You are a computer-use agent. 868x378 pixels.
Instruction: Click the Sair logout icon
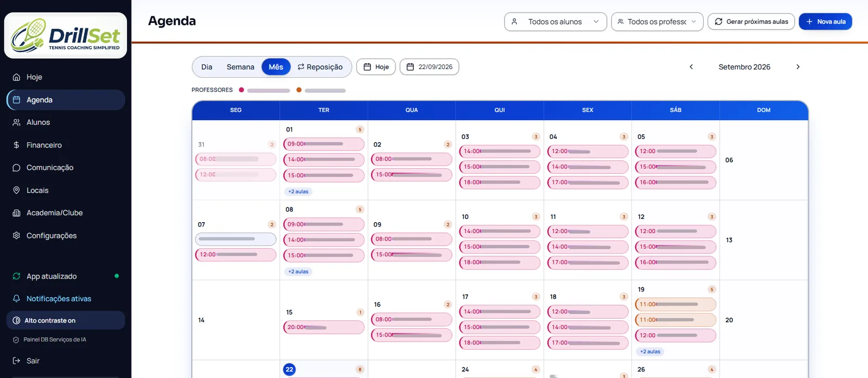pos(16,361)
